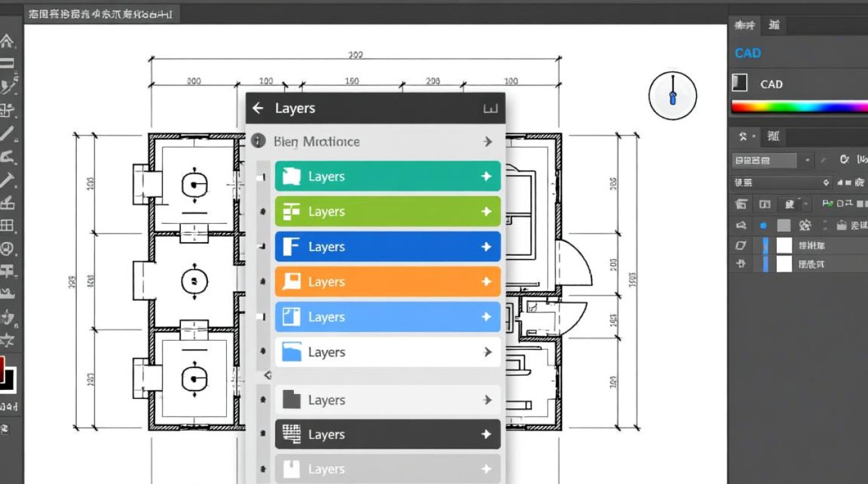Image resolution: width=868 pixels, height=484 pixels.
Task: Select the diagonal line tool in left toolbar
Action: (x=7, y=134)
